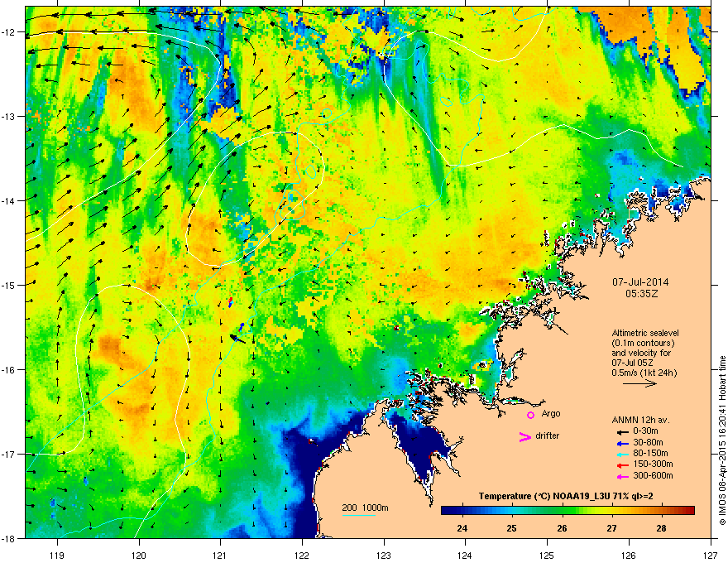This screenshot has width=728, height=563.
Task: Click the Altimetric sealevel label
Action: tap(645, 333)
